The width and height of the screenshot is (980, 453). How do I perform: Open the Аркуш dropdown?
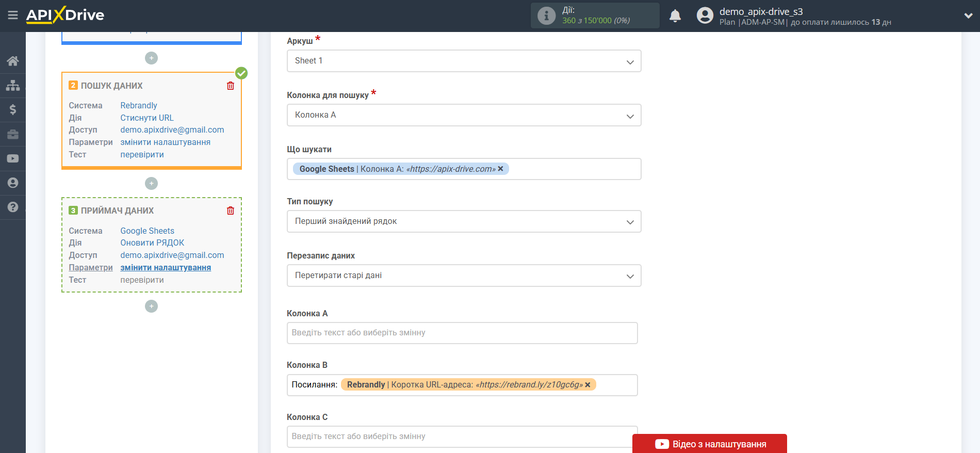[464, 61]
